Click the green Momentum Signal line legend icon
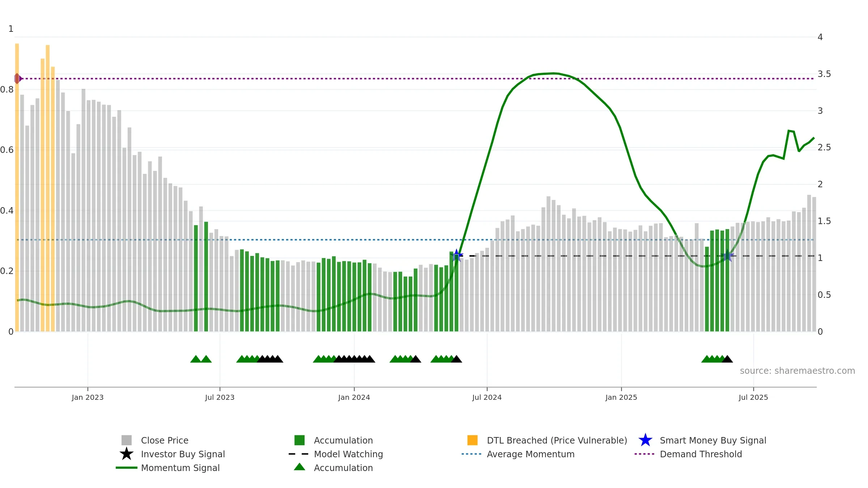868x488 pixels. point(127,468)
